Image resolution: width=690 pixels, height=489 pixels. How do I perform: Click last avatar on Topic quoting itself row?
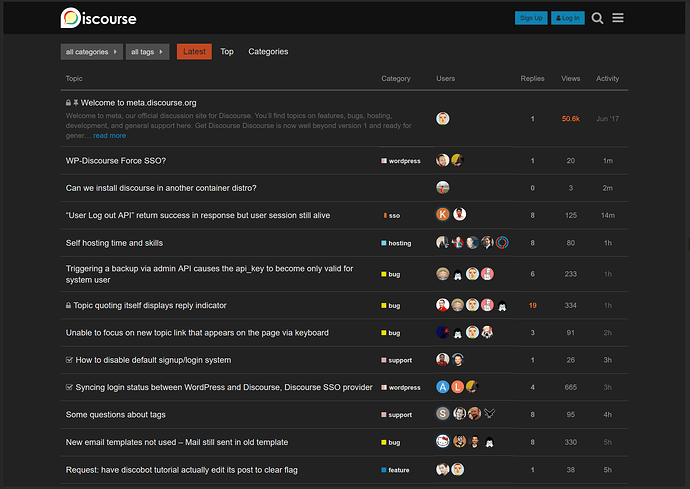tap(502, 305)
